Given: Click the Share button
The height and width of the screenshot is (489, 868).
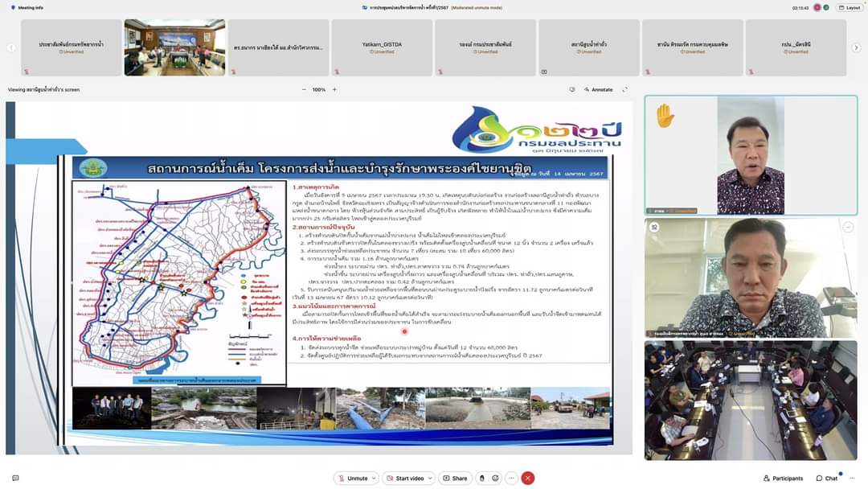Looking at the screenshot, I should click(455, 478).
